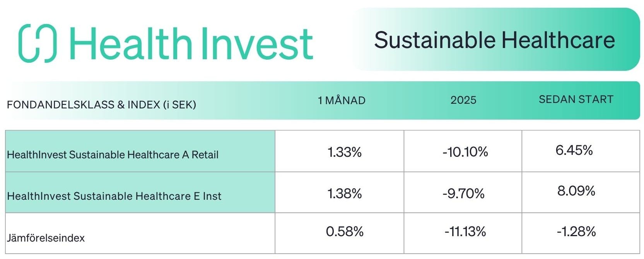Screen dimensions: 644x259
Task: Select the -11.13% index value
Action: pos(465,232)
